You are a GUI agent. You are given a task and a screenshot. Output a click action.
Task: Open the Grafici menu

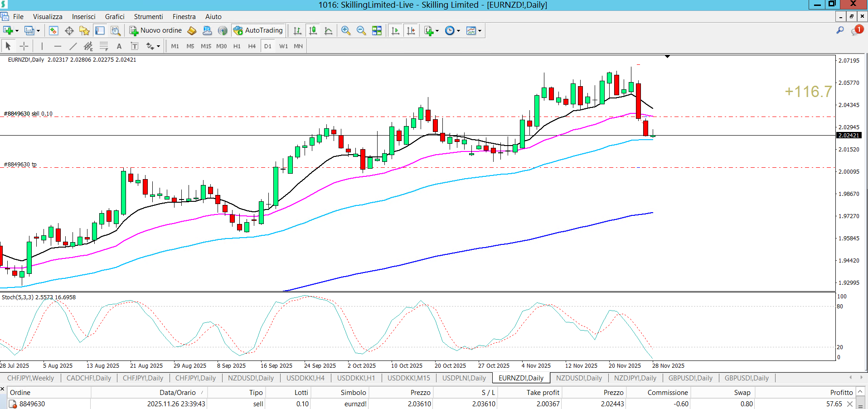[115, 17]
